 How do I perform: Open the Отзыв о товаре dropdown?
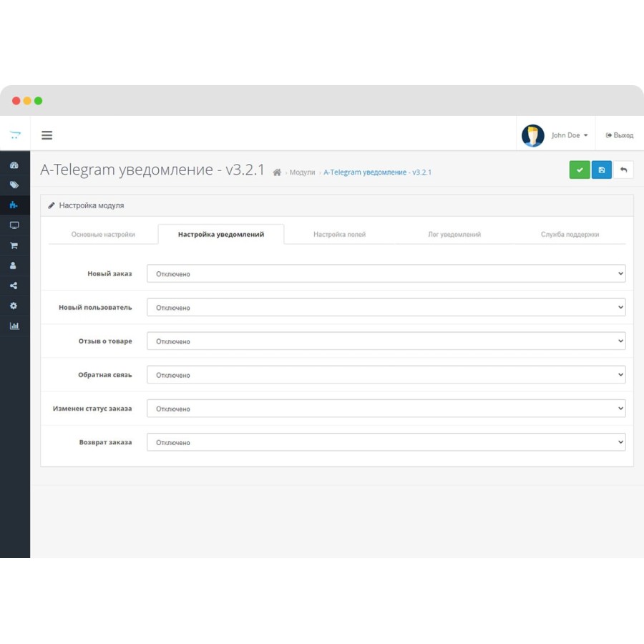(386, 341)
